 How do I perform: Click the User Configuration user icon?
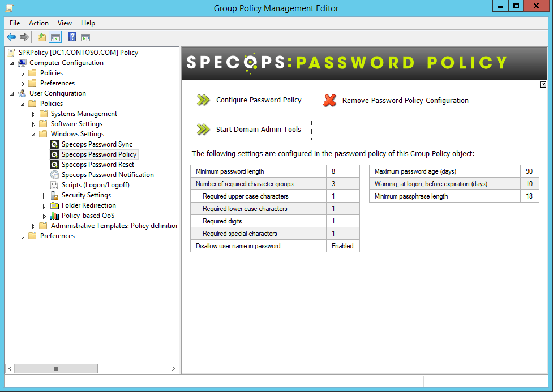(22, 93)
